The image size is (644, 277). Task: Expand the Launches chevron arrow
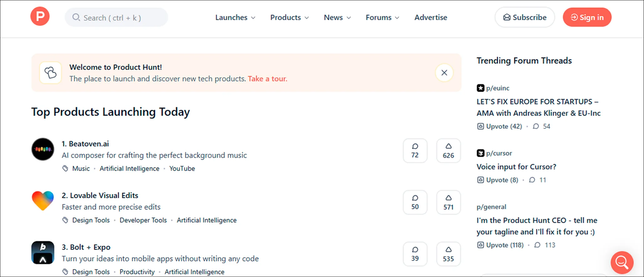(x=253, y=18)
